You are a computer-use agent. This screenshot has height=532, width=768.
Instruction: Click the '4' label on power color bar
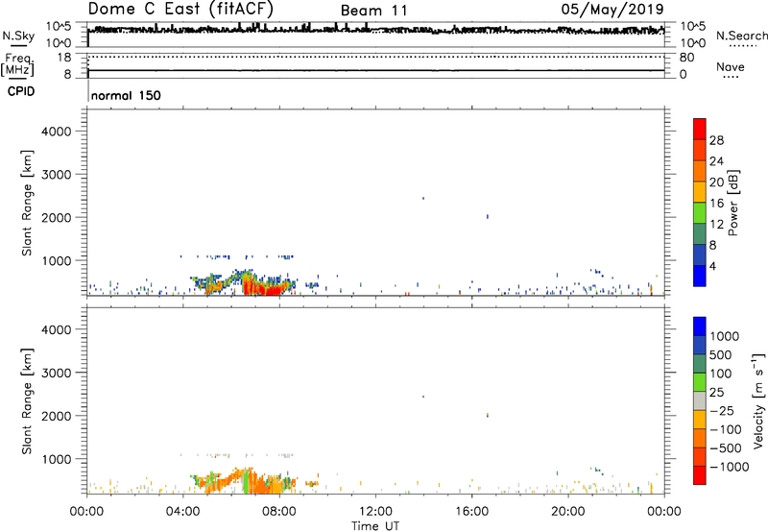[712, 266]
